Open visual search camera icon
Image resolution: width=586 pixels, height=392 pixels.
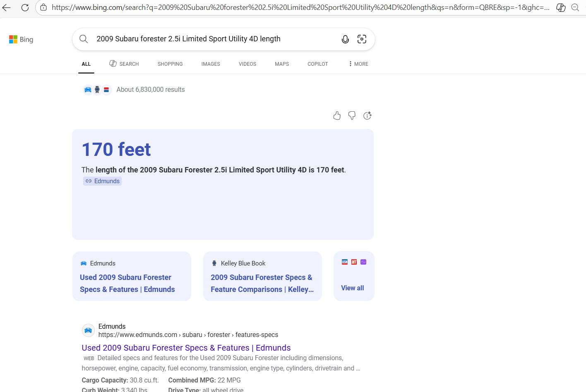tap(362, 39)
